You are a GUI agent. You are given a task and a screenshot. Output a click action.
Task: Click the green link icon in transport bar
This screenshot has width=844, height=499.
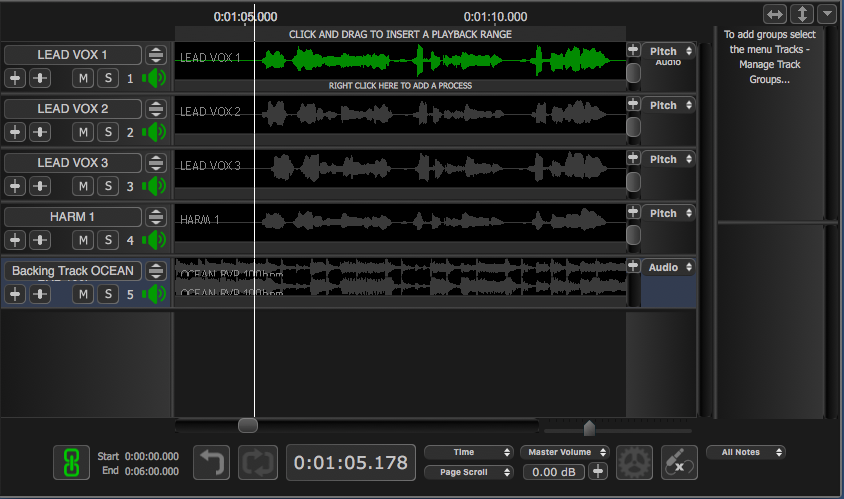point(70,463)
